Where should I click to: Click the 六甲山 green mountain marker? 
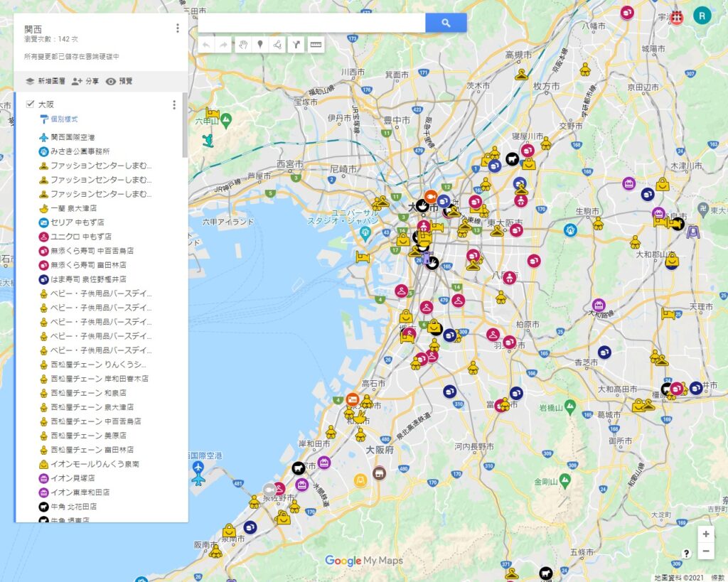[x=226, y=120]
